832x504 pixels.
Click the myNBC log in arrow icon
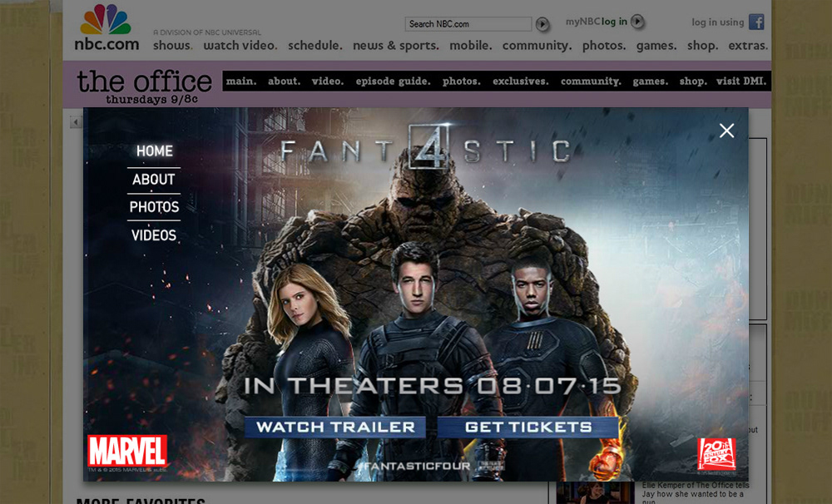(637, 22)
